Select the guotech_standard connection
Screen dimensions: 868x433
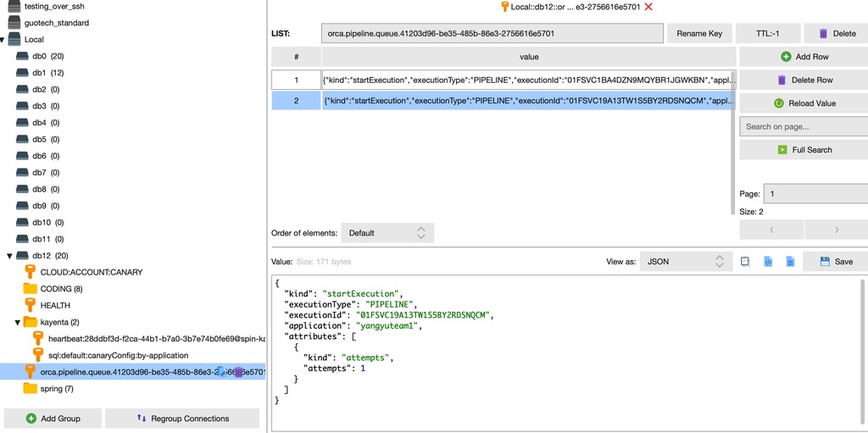56,23
